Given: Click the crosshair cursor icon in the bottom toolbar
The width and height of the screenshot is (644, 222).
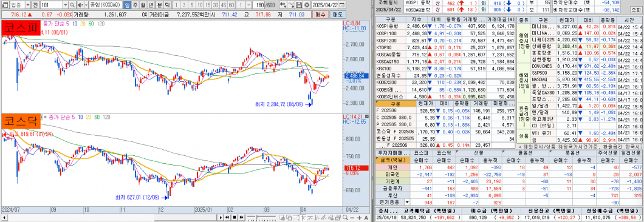Looking at the screenshot, I should tap(303, 218).
